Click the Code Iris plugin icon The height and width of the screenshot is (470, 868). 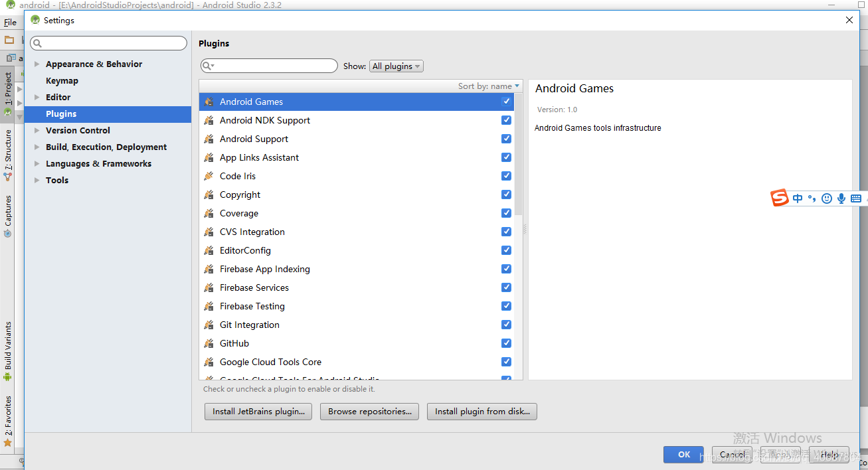coord(209,176)
